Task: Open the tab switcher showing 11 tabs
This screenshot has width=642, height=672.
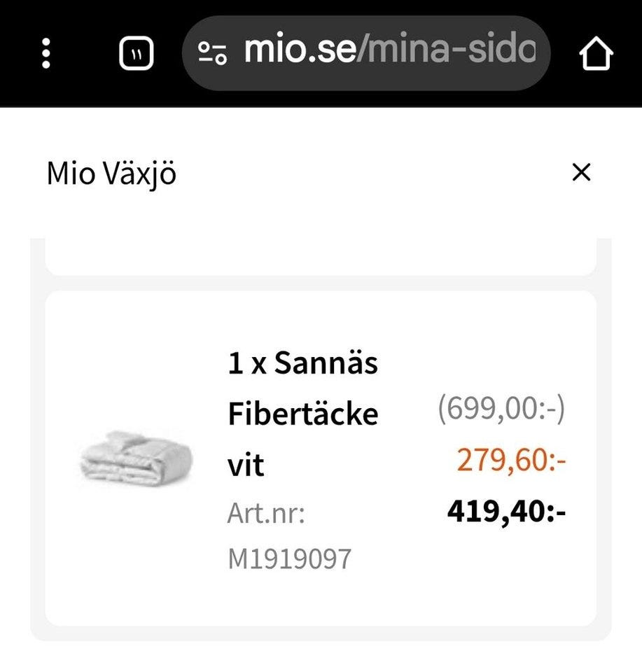Action: 136,53
